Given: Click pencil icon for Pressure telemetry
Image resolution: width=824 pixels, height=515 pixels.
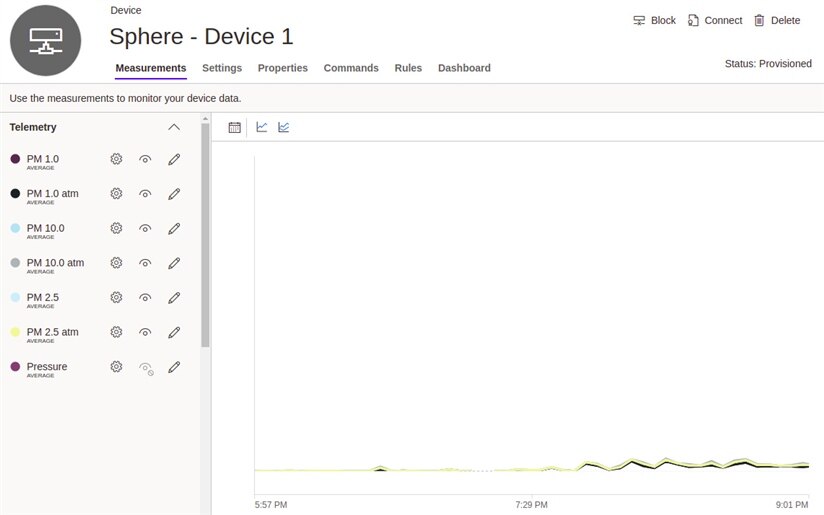Looking at the screenshot, I should point(174,367).
